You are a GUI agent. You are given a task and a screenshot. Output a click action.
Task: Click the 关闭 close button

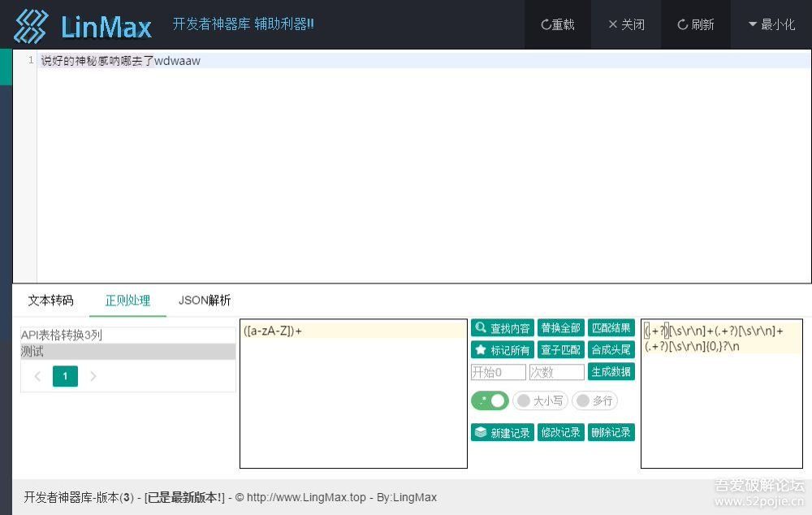click(626, 24)
